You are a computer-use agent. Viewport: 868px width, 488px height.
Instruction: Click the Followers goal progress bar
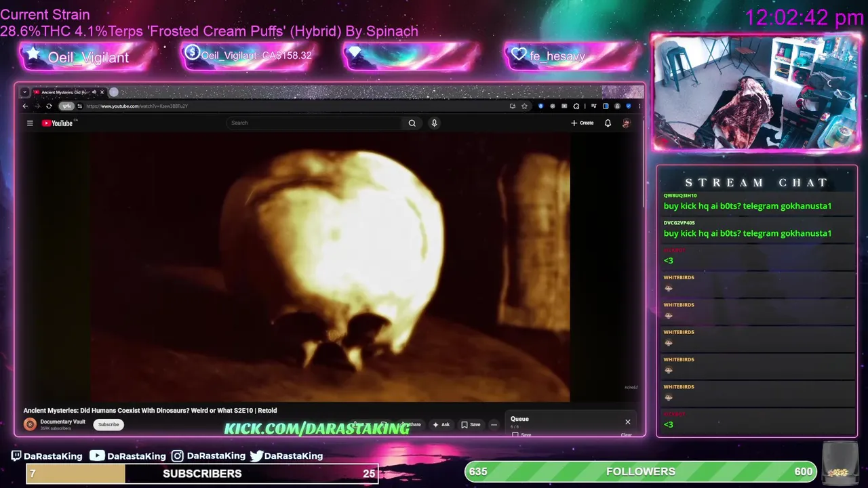640,472
